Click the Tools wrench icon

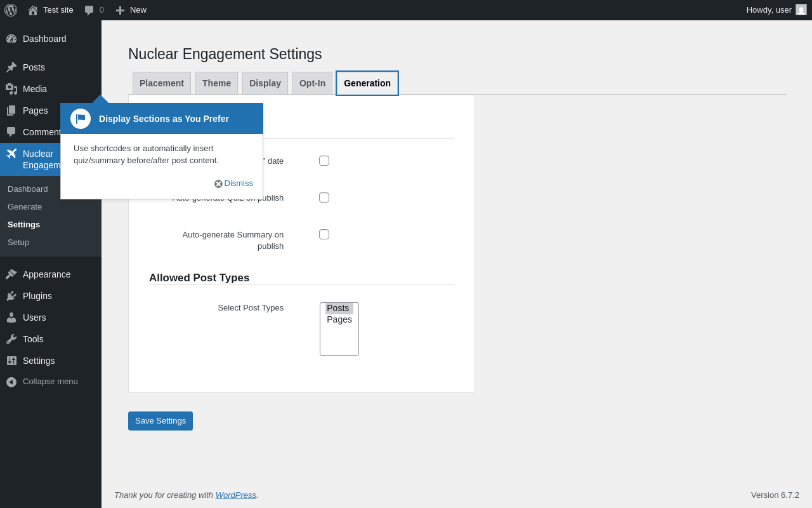tap(11, 339)
